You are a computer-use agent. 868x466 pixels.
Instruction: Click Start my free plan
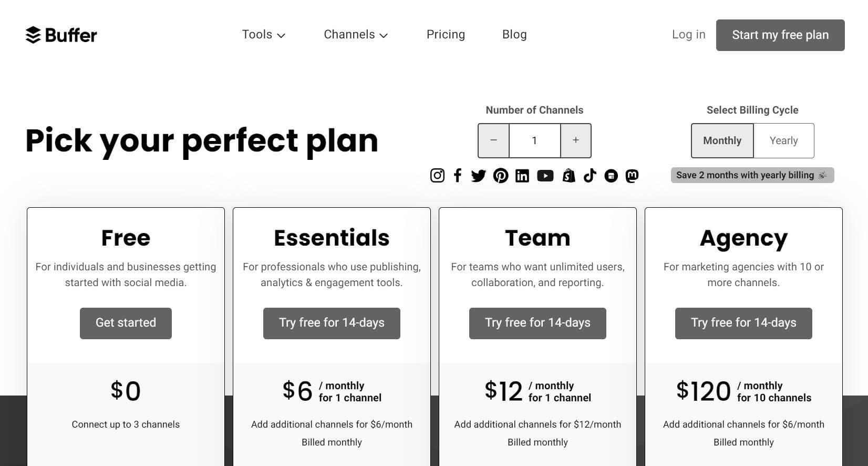(780, 35)
